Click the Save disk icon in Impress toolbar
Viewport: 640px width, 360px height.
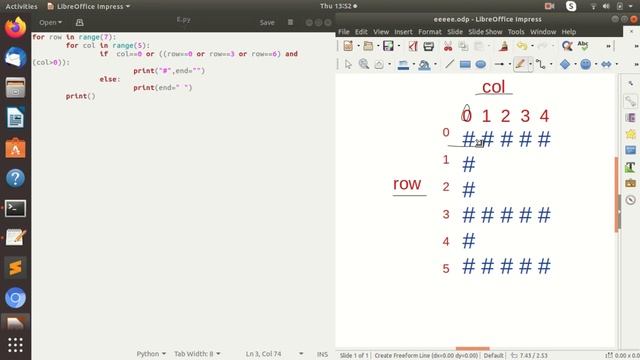[x=388, y=46]
